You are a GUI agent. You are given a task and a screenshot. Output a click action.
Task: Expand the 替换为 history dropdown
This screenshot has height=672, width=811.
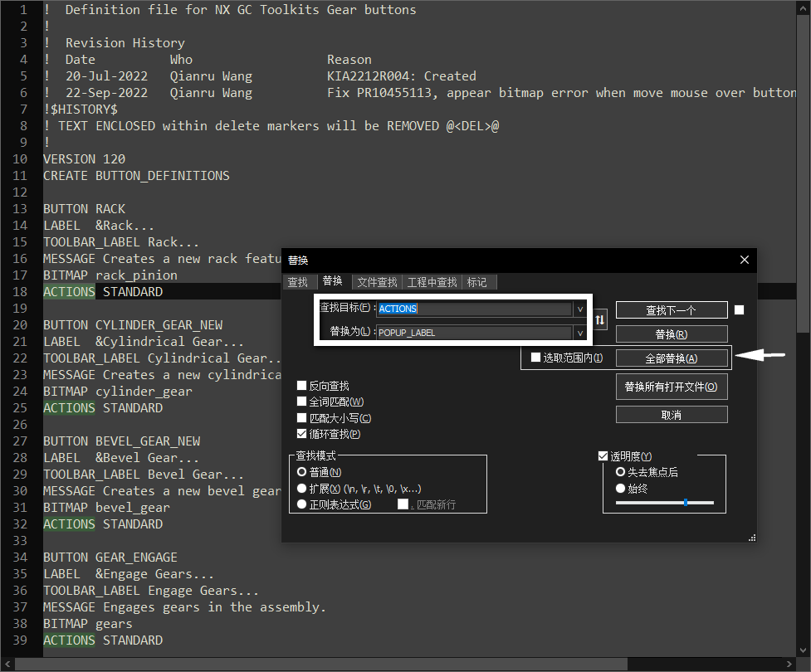click(579, 333)
